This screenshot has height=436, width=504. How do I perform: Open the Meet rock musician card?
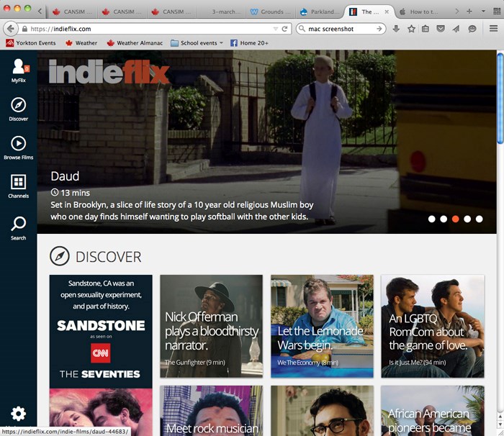[211, 411]
